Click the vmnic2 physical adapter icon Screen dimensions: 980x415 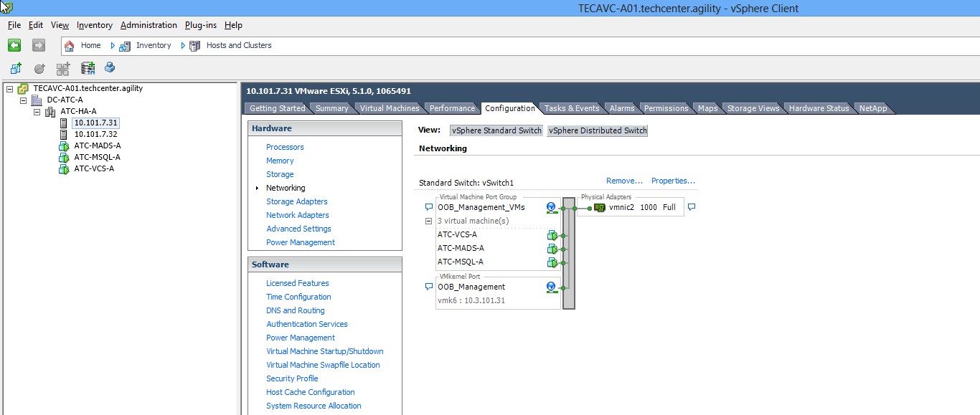pos(600,208)
